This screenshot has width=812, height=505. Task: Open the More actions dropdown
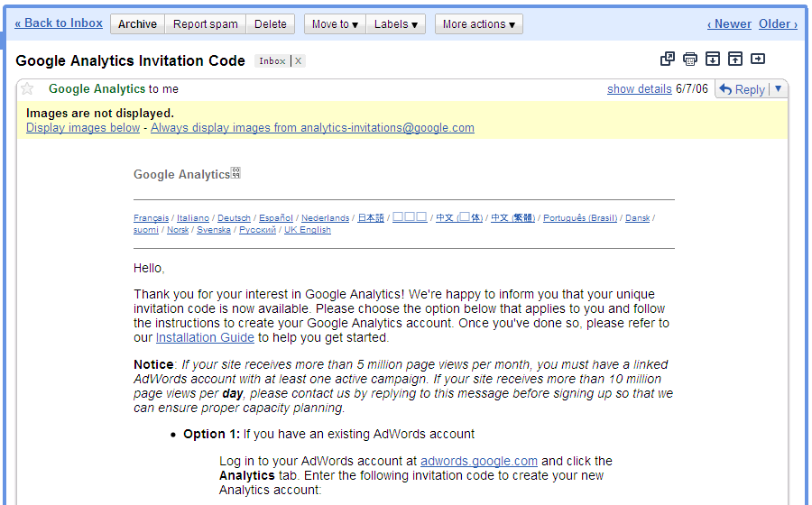pos(479,24)
